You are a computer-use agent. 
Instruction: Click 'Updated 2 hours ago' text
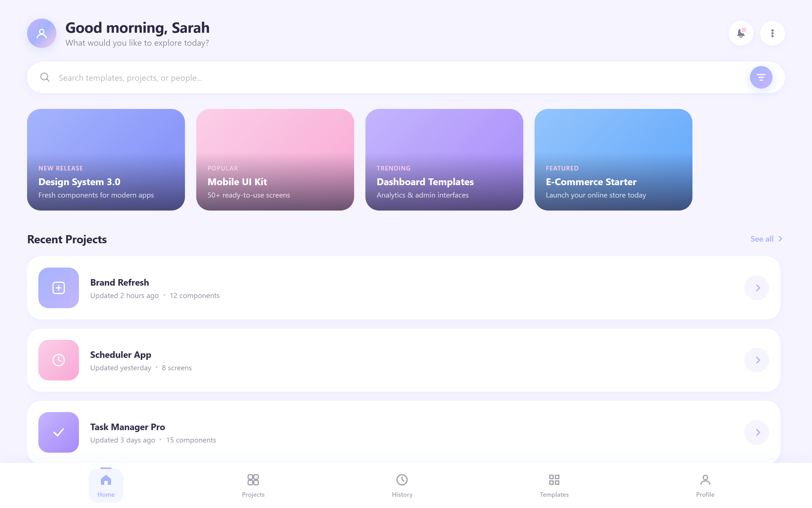[125, 296]
